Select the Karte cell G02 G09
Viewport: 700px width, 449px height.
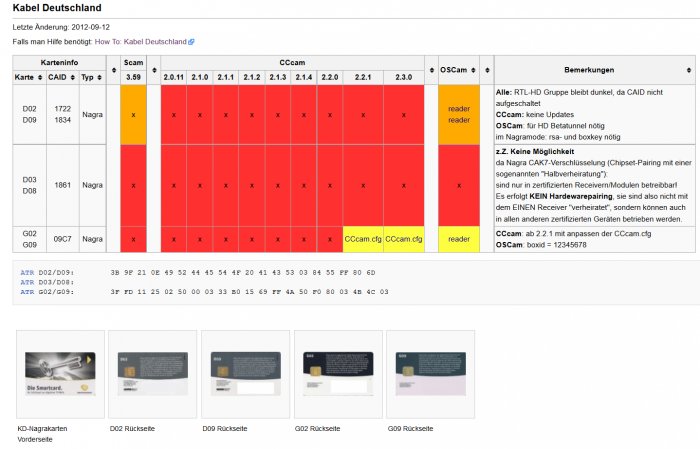tap(29, 239)
